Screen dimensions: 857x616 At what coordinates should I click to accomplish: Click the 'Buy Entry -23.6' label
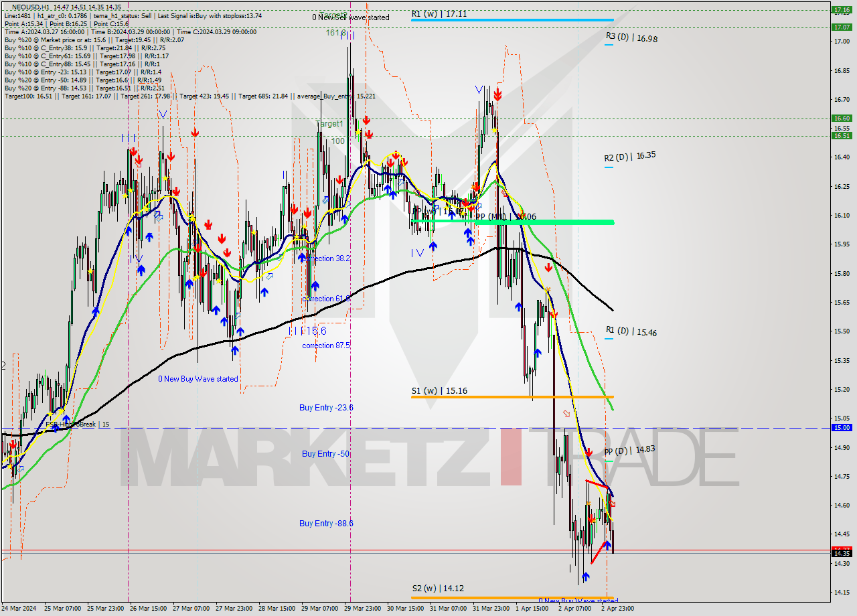326,407
